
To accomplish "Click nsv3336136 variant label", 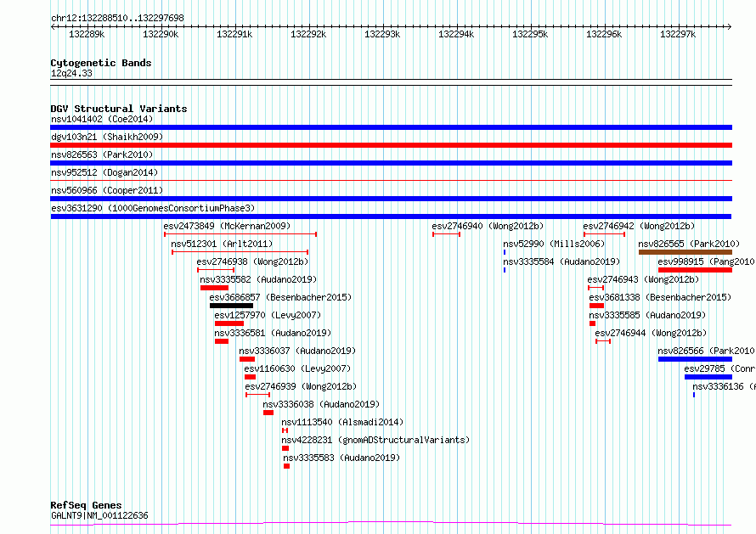I will coord(724,386).
